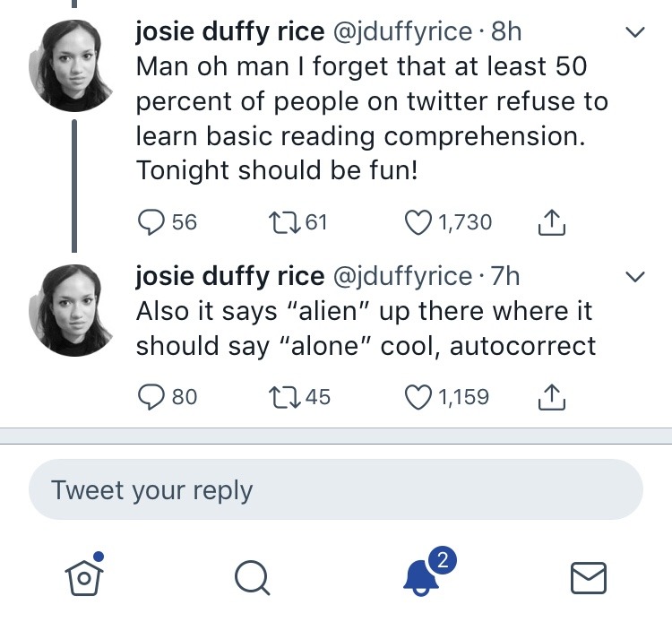Reply to the reading comprehension tweet
The image size is (672, 622).
point(150,222)
